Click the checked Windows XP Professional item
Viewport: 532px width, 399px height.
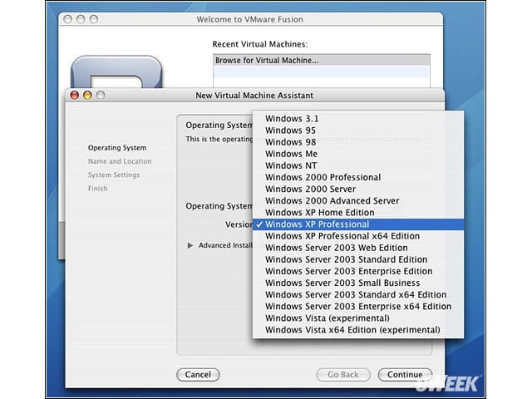(x=358, y=224)
